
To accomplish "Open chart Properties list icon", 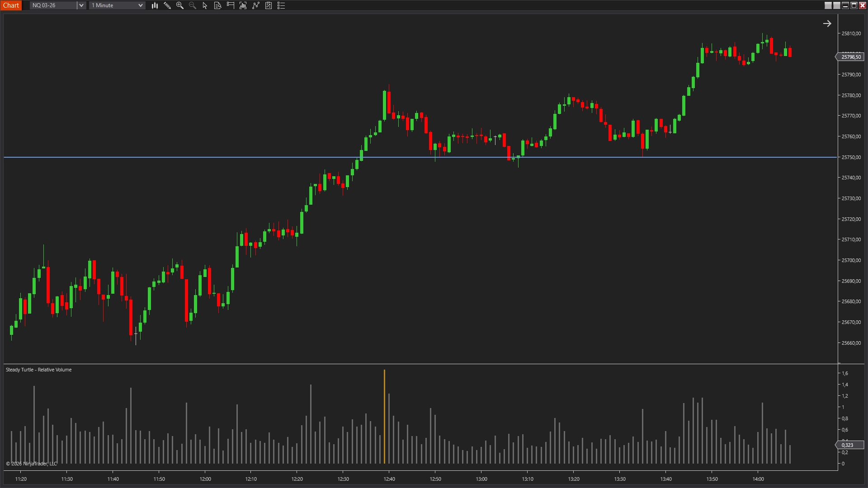I will 281,5.
